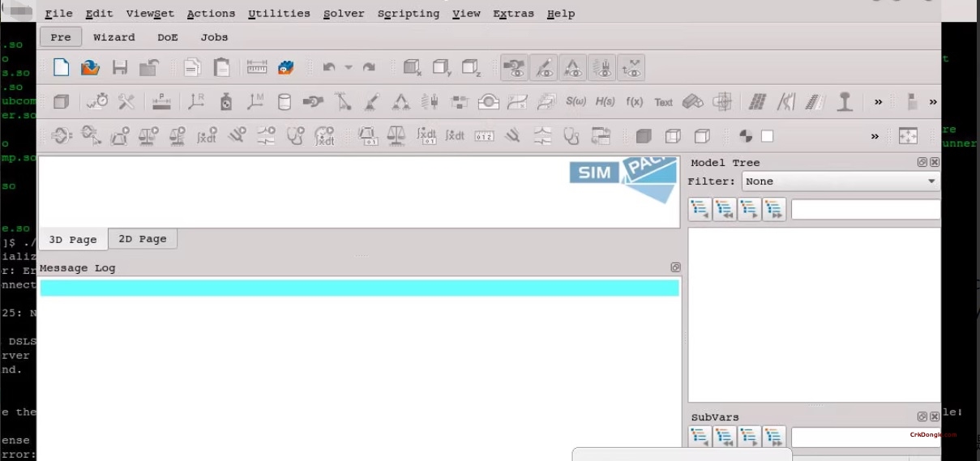Click the Save floppy disk icon

[x=120, y=68]
